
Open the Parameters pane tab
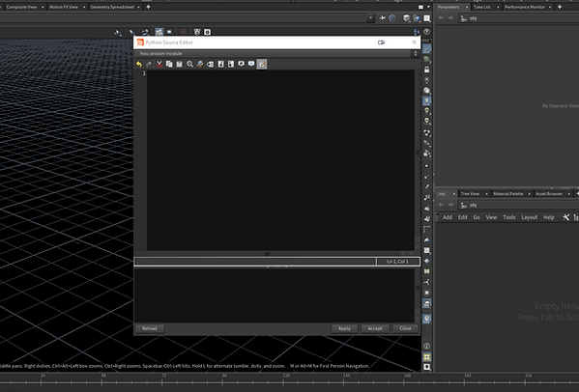pyautogui.click(x=449, y=7)
